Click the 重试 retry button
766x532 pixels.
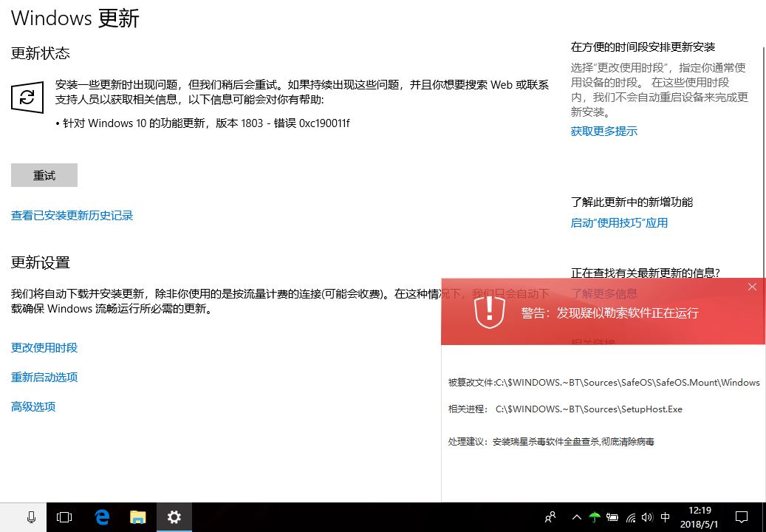tap(44, 175)
